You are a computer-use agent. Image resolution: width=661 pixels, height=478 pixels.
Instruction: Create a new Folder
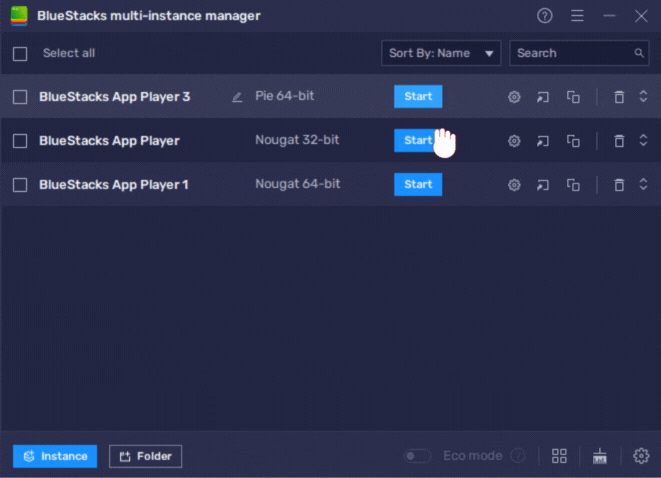click(x=145, y=456)
